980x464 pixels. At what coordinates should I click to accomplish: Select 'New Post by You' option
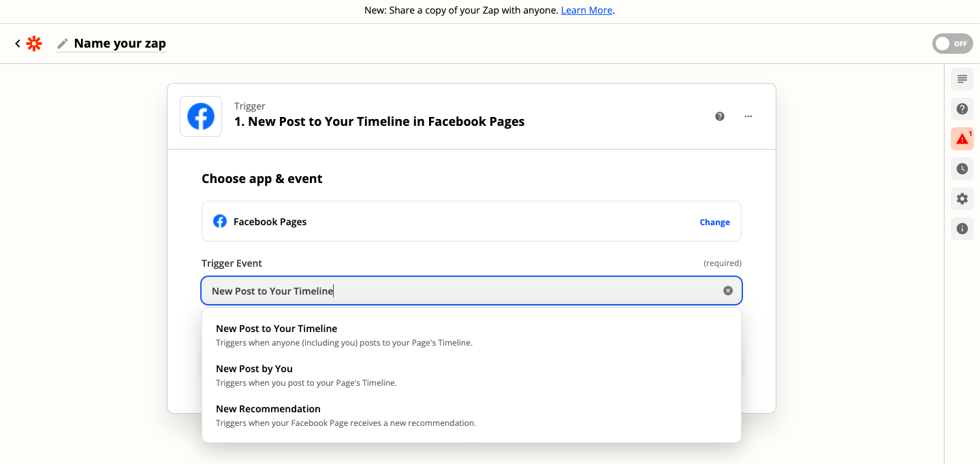471,376
